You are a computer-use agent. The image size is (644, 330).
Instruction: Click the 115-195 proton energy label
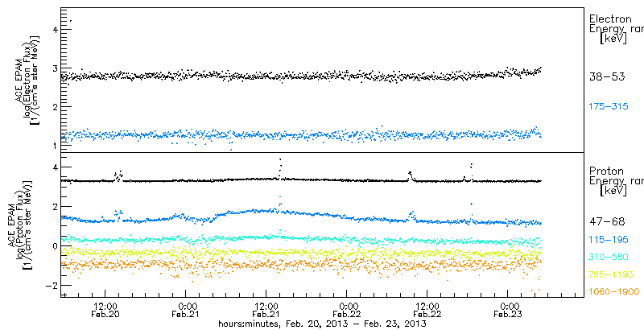(x=609, y=240)
